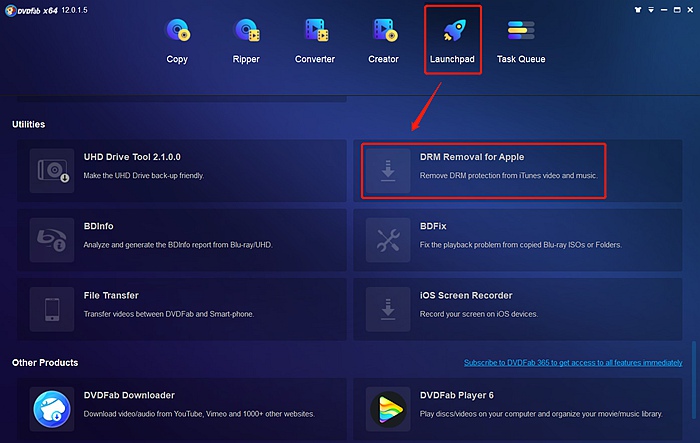Image resolution: width=700 pixels, height=443 pixels.
Task: Click "Transfer videos between DVDFab and Smart-phone."
Action: pyautogui.click(x=169, y=314)
